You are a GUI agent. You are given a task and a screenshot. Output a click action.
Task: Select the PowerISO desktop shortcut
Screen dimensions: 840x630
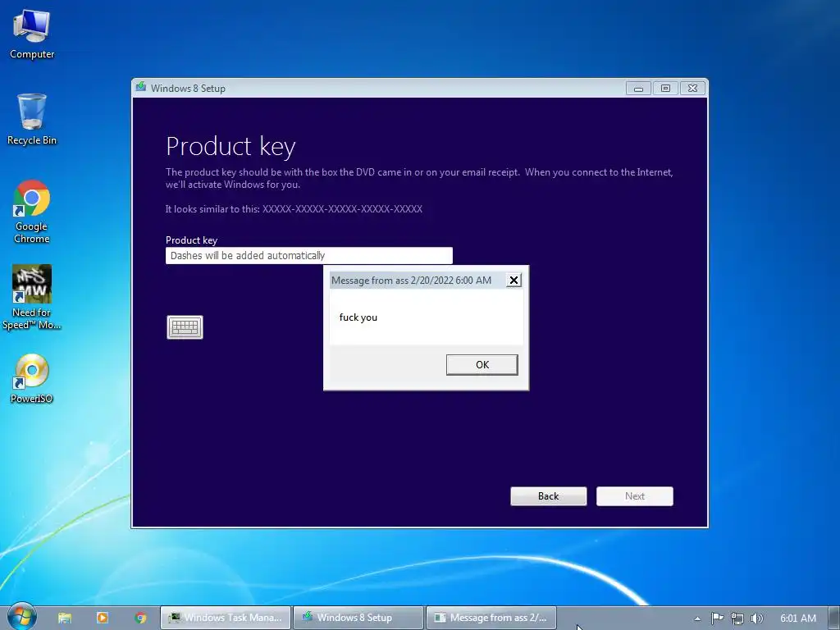32,378
